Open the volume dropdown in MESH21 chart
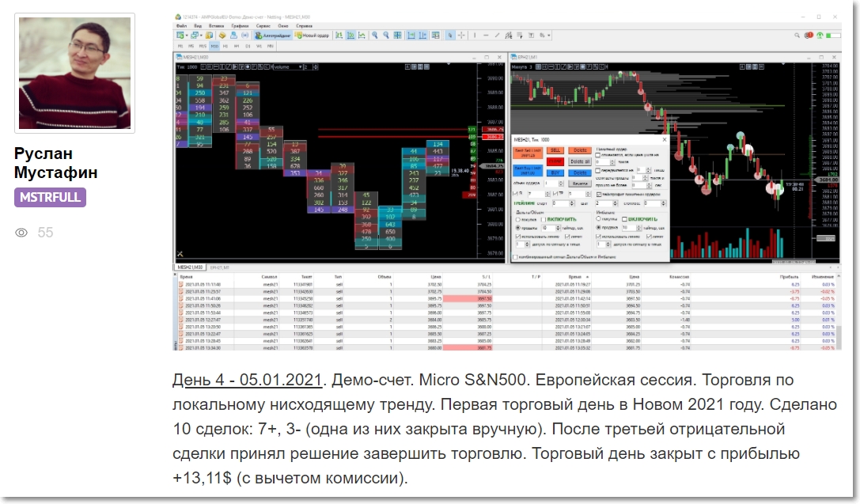The width and height of the screenshot is (860, 504). 289,67
